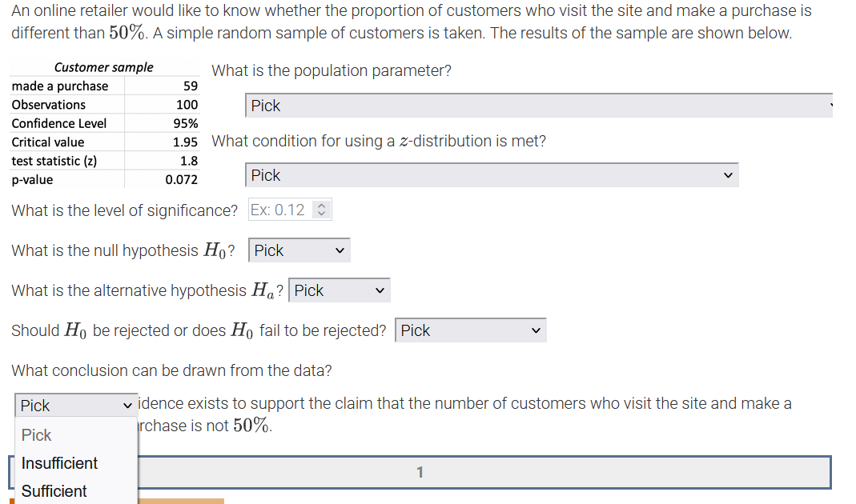
Task: Click the chevron on the reject-decision dropdown
Action: [x=534, y=330]
